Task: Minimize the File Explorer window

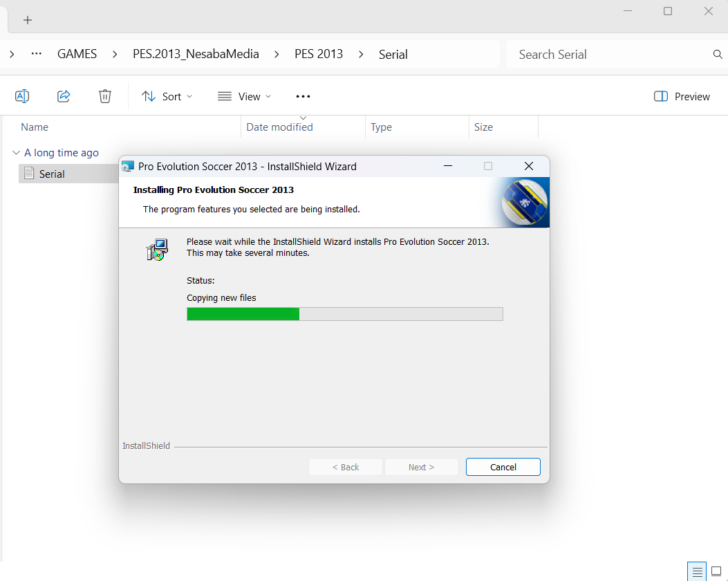Action: point(628,11)
